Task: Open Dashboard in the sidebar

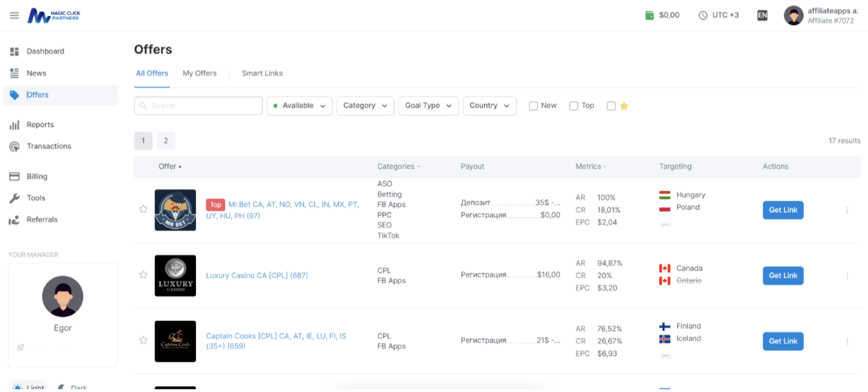Action: click(61, 51)
